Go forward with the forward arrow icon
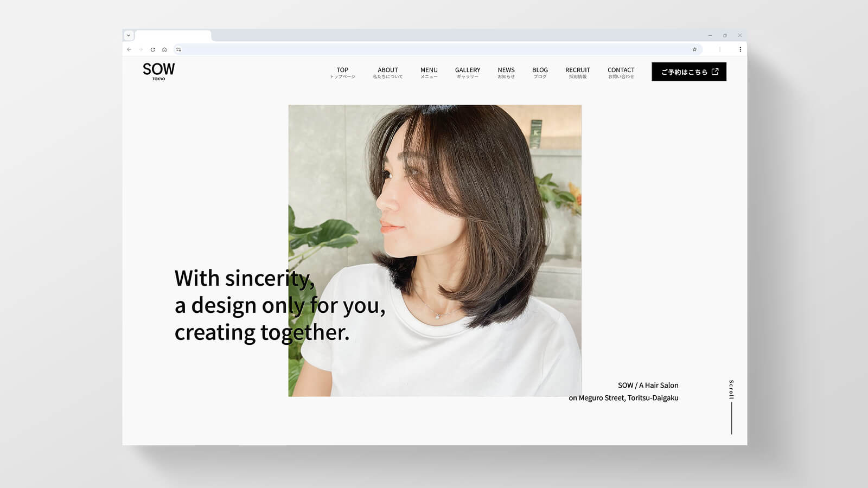Viewport: 868px width, 488px height. point(141,49)
